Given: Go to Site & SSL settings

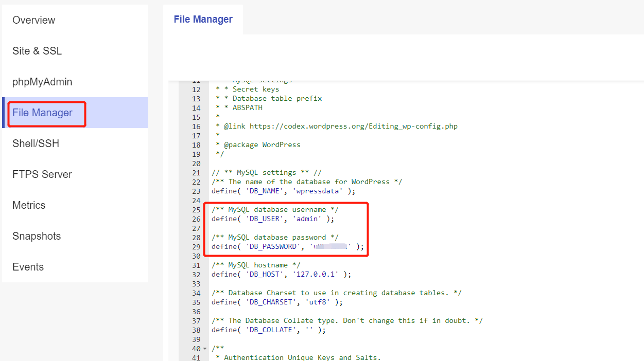Looking at the screenshot, I should [x=75, y=51].
